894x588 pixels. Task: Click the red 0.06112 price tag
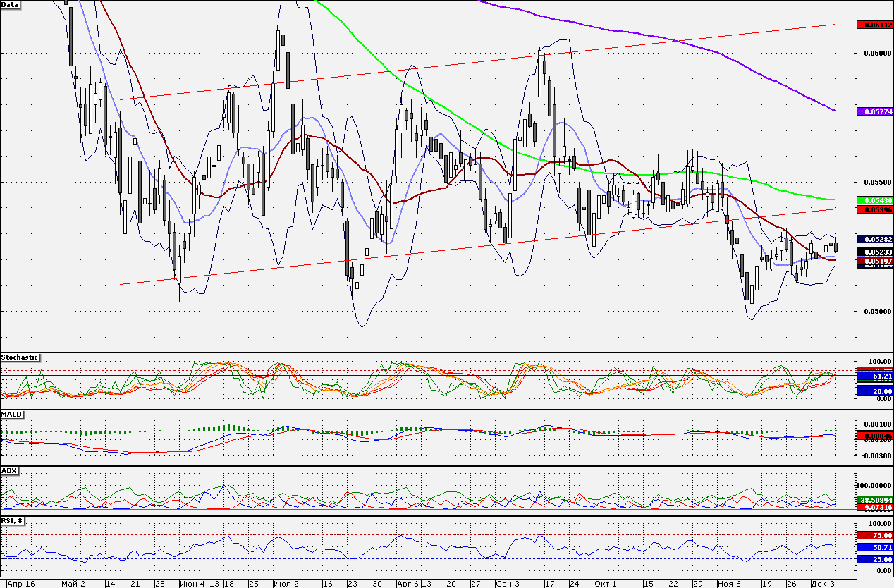coord(875,25)
